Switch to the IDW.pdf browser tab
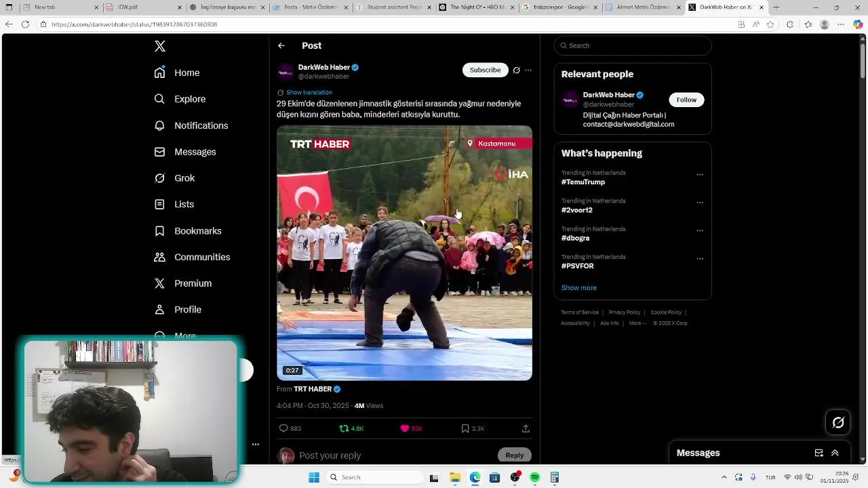The image size is (868, 488). pyautogui.click(x=144, y=7)
